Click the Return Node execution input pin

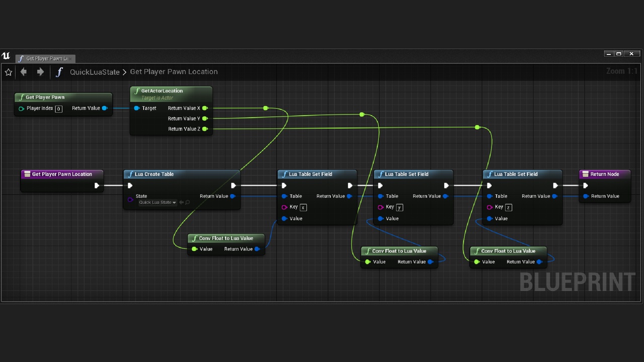(585, 186)
